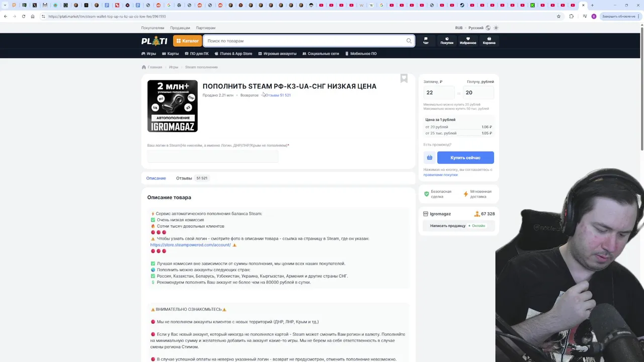Click the Plati logo
Screen dimensions: 644x362
(154, 41)
